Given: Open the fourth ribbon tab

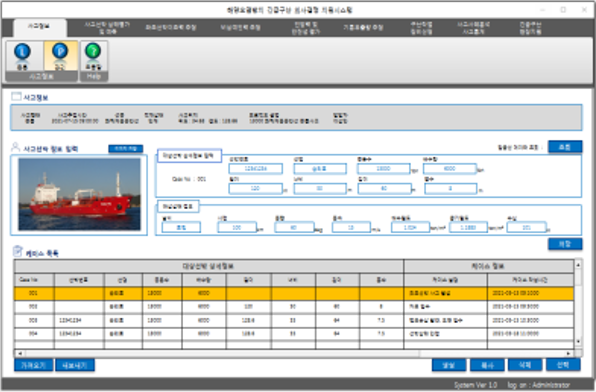Looking at the screenshot, I should click(241, 27).
